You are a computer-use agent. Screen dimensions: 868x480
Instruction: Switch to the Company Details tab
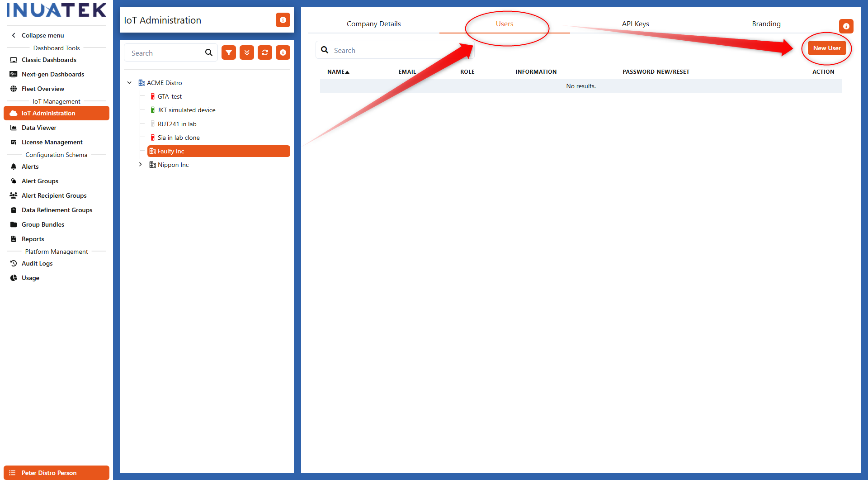pyautogui.click(x=373, y=24)
